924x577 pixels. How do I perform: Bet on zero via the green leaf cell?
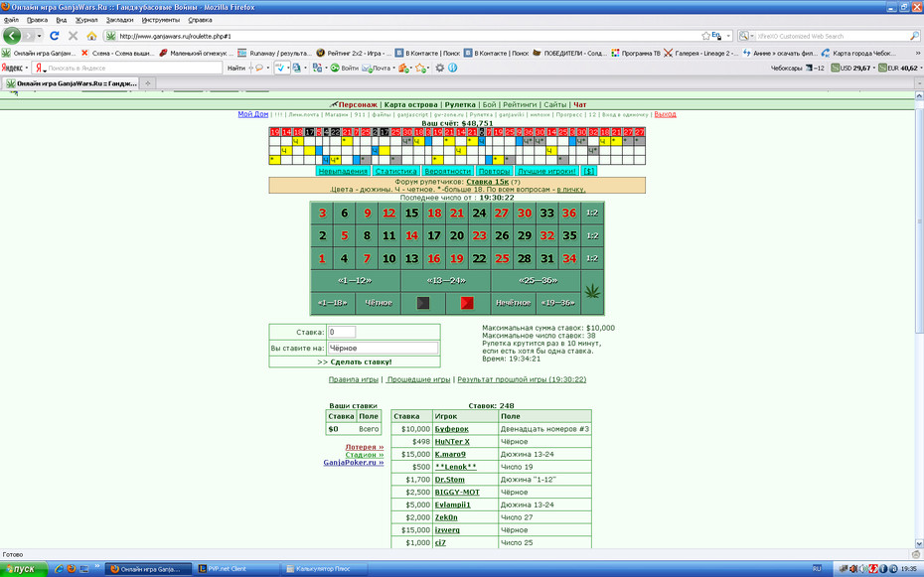[592, 291]
